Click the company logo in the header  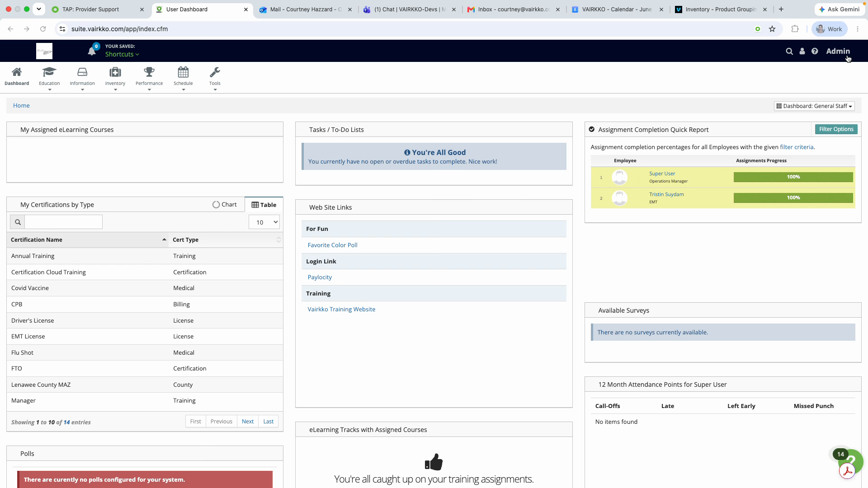[x=44, y=51]
